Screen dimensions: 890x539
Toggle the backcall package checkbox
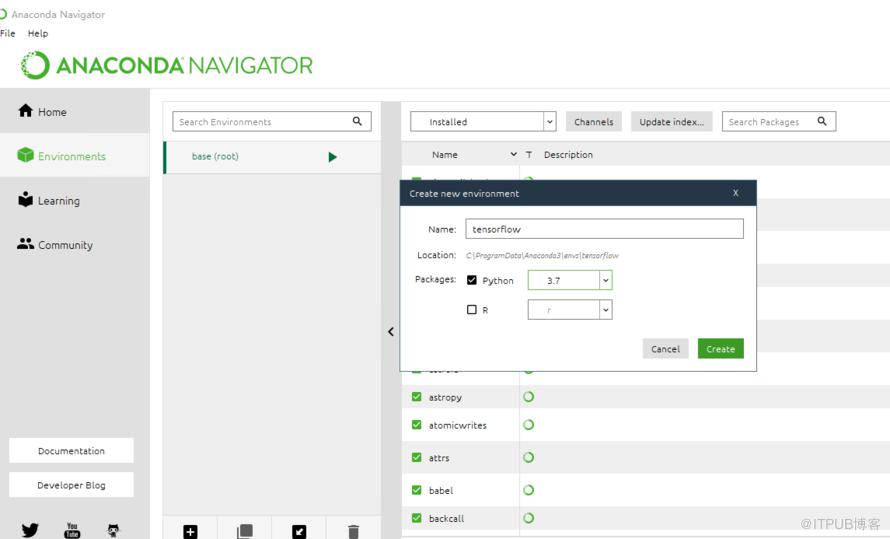pyautogui.click(x=417, y=518)
